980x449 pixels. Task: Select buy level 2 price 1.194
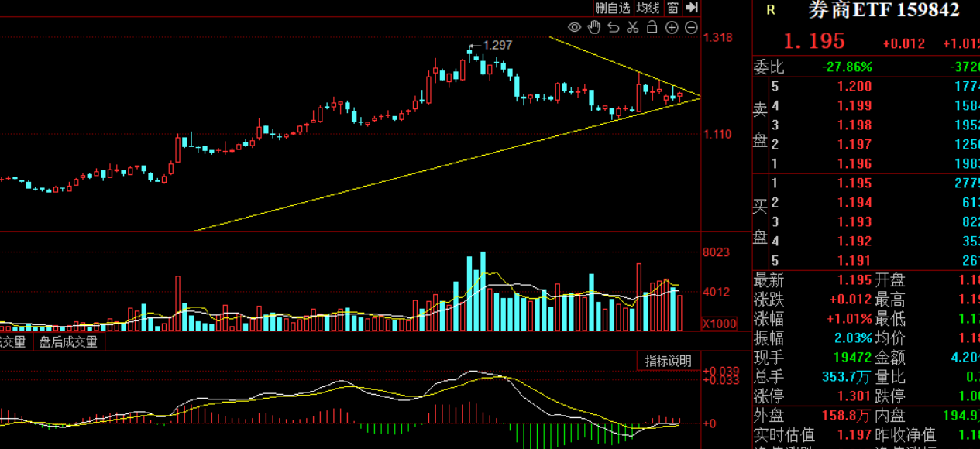click(854, 203)
